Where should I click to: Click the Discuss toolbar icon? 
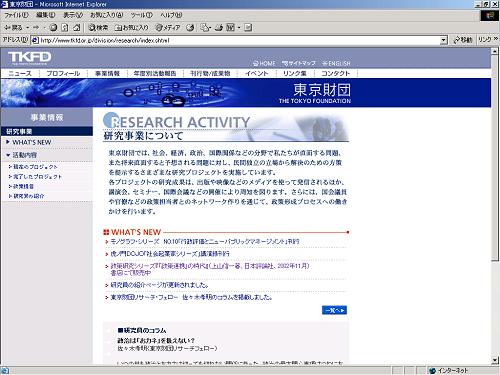point(248,28)
